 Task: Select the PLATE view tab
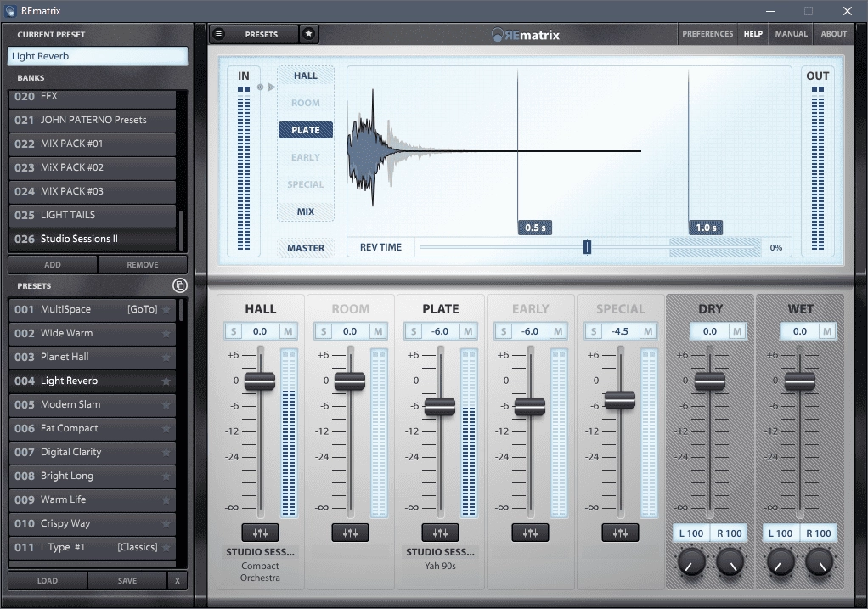pyautogui.click(x=306, y=130)
